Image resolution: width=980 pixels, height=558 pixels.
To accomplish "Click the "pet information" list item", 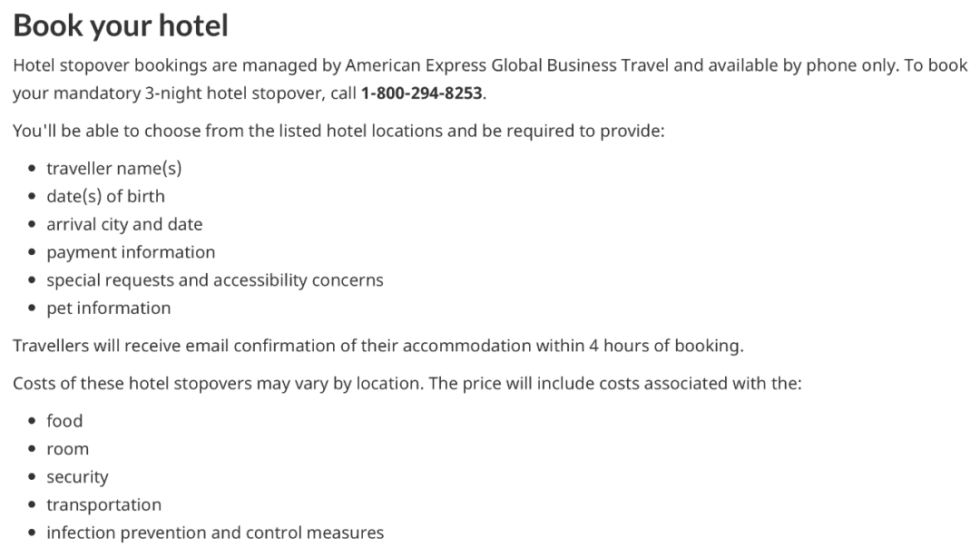I will click(109, 308).
